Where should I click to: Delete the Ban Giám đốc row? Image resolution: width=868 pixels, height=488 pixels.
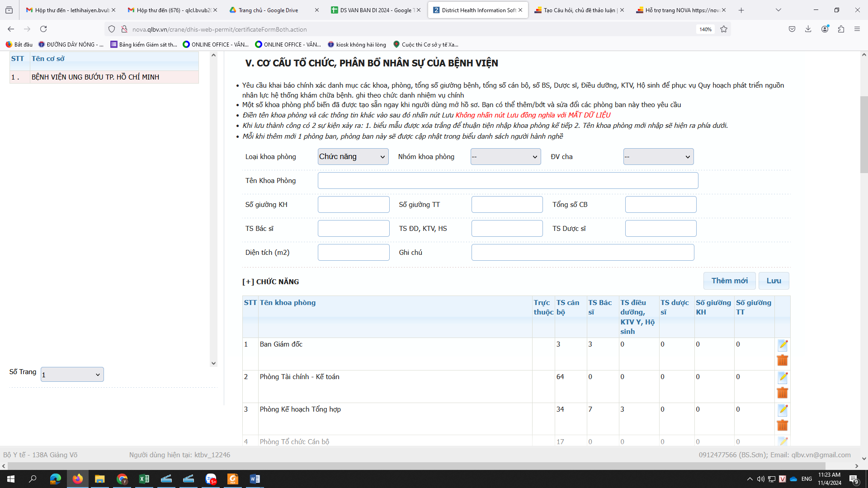click(x=782, y=360)
